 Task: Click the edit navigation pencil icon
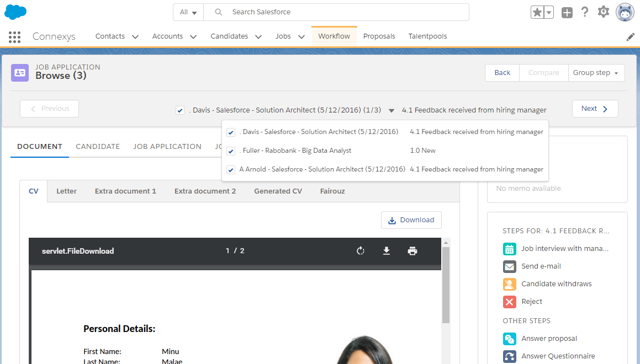630,37
